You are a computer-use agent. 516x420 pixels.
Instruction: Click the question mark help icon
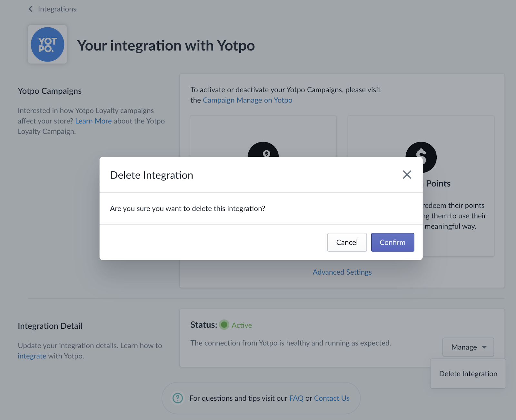(178, 398)
